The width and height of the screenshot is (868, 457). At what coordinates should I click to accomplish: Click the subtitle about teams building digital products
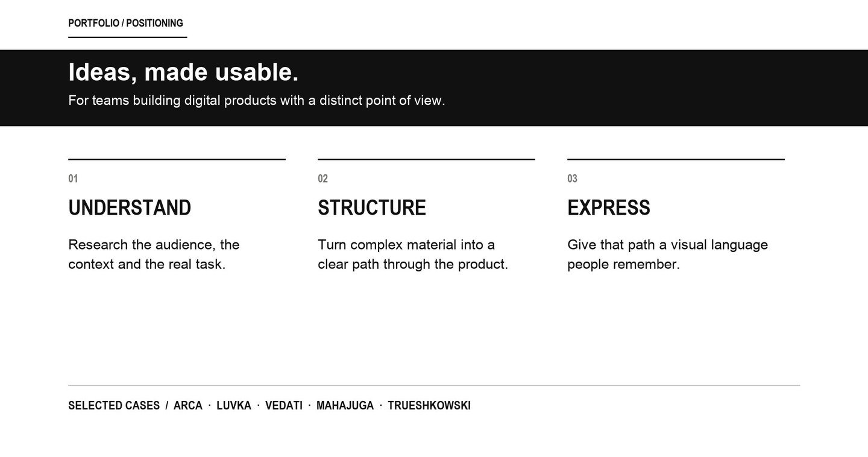256,101
